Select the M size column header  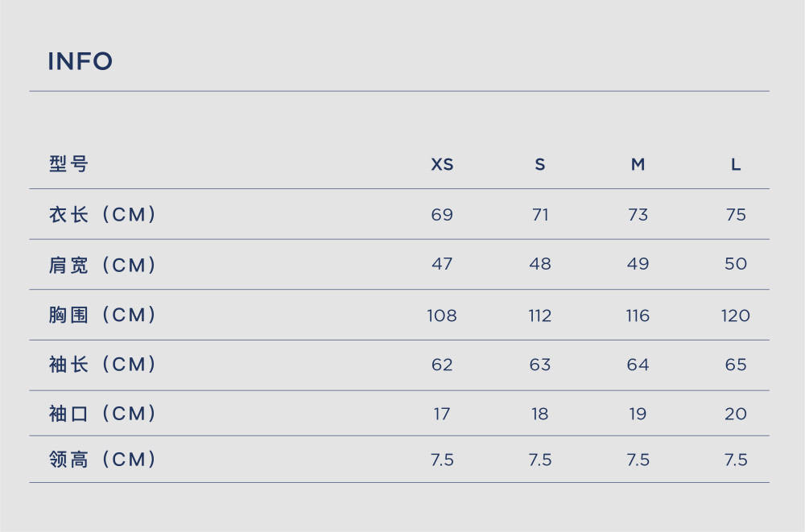[638, 164]
